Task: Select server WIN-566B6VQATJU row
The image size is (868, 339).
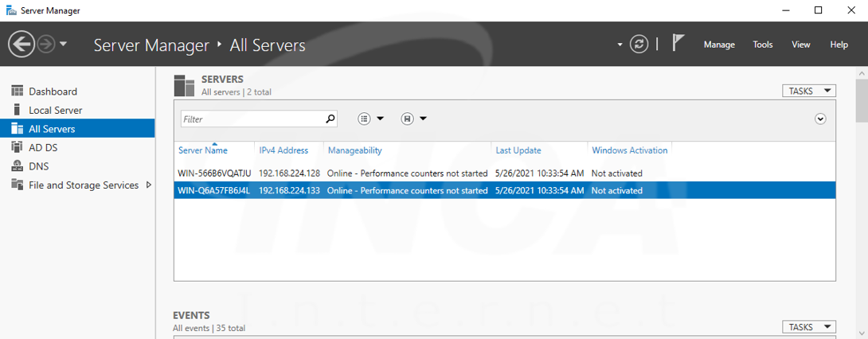Action: 505,173
